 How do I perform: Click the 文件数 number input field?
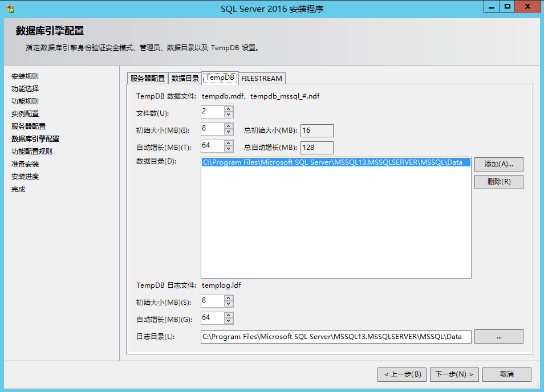point(212,112)
